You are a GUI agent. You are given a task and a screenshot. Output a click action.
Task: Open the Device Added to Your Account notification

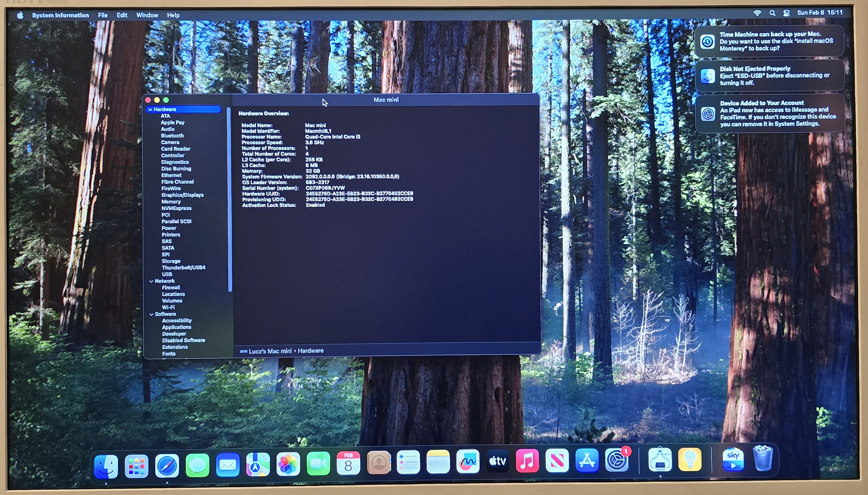770,113
